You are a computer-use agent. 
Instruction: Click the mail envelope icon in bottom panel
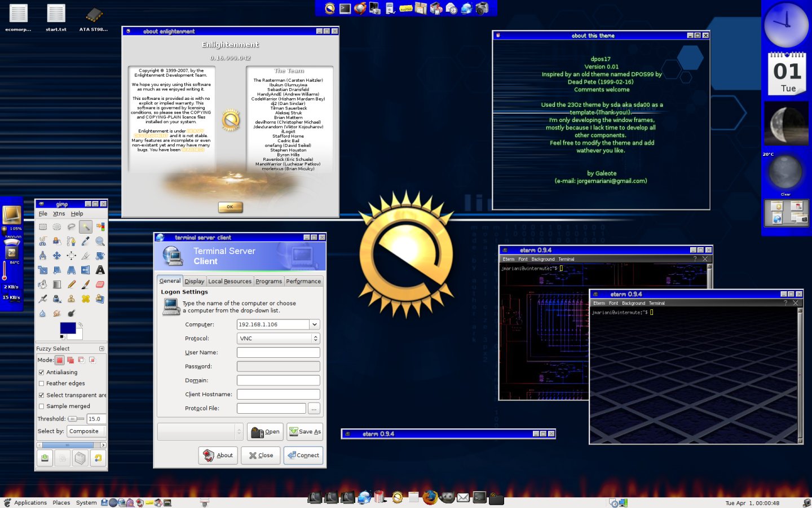463,497
